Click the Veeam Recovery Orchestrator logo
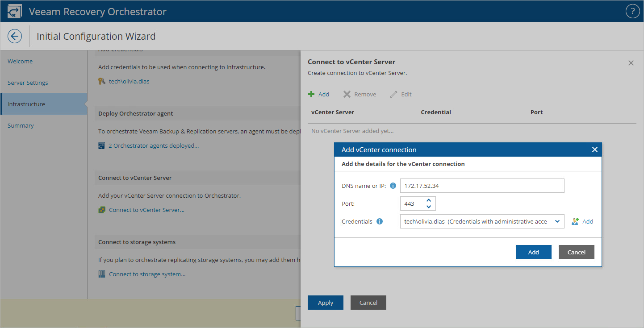This screenshot has width=644, height=328. pos(14,11)
